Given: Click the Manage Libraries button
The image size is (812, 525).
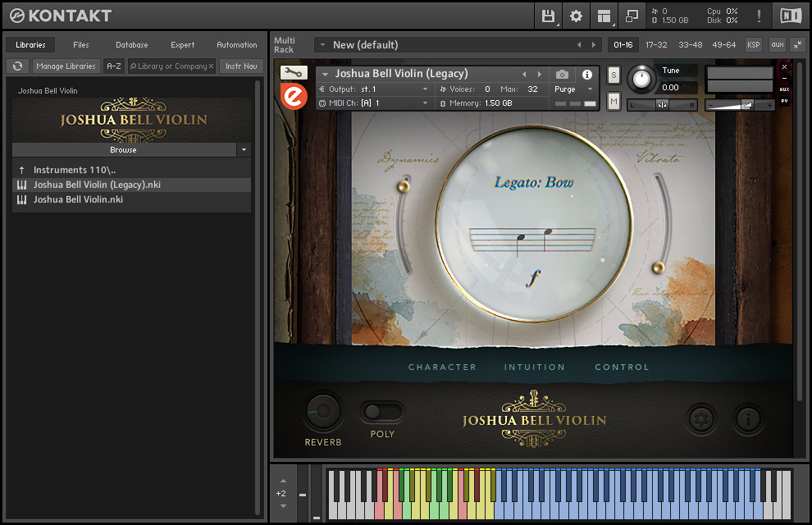Looking at the screenshot, I should click(66, 66).
